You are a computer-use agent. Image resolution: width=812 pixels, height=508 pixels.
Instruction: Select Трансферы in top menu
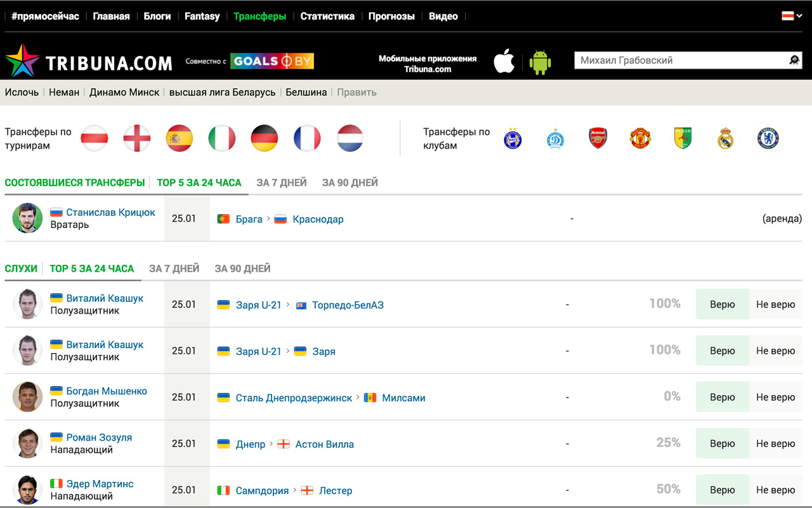click(260, 17)
